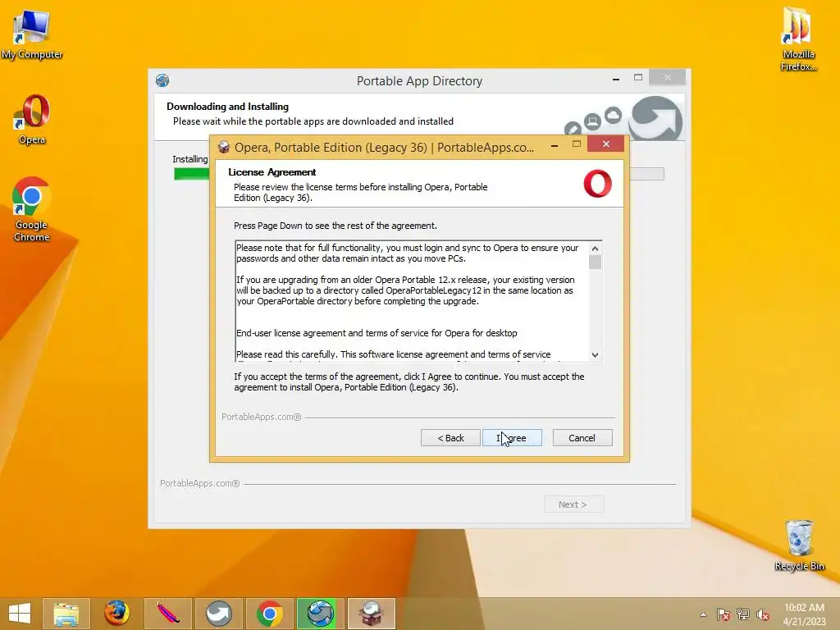840x630 pixels.
Task: Minimize the Opera Portable installer window
Action: click(x=555, y=145)
